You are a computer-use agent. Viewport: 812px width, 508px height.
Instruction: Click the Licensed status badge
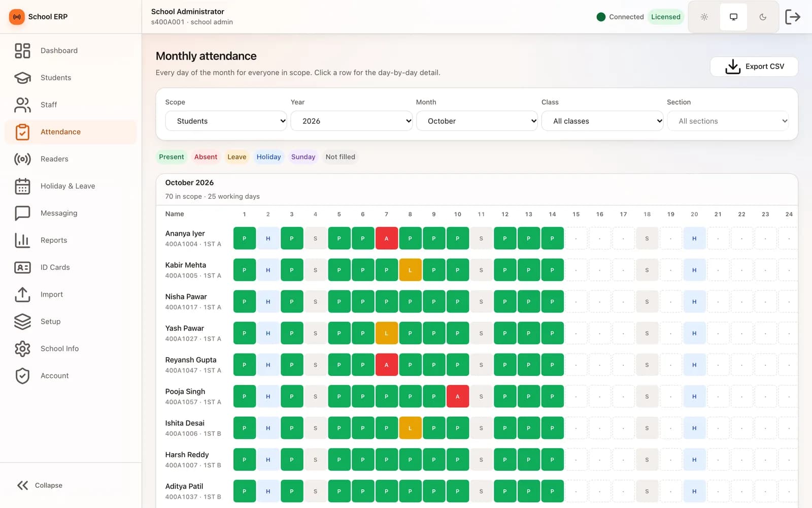665,17
